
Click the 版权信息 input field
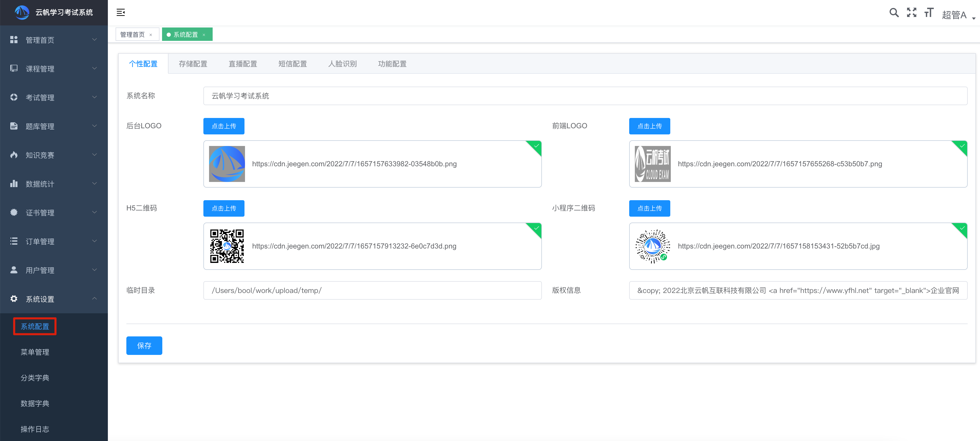point(798,291)
